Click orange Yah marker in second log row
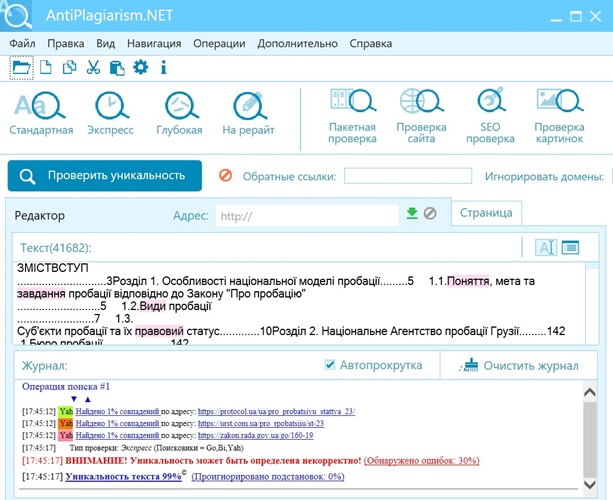Screen dimensions: 613x500 click(66, 423)
